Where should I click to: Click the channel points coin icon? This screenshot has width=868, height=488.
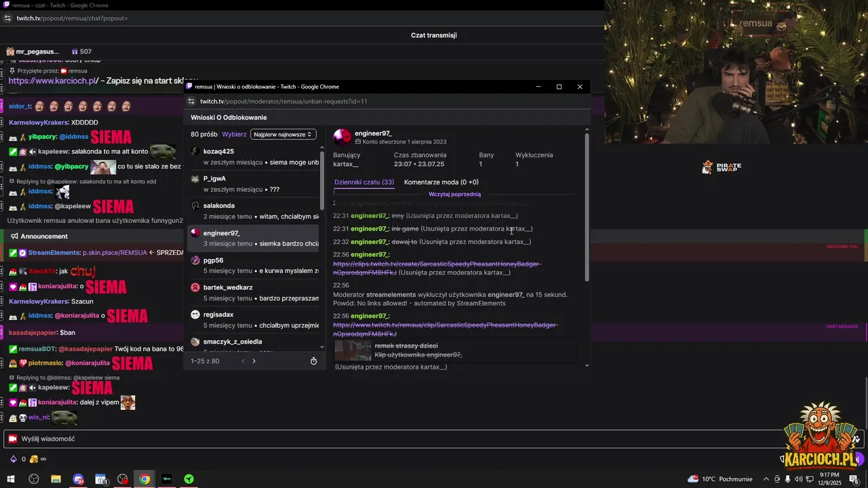click(34, 459)
